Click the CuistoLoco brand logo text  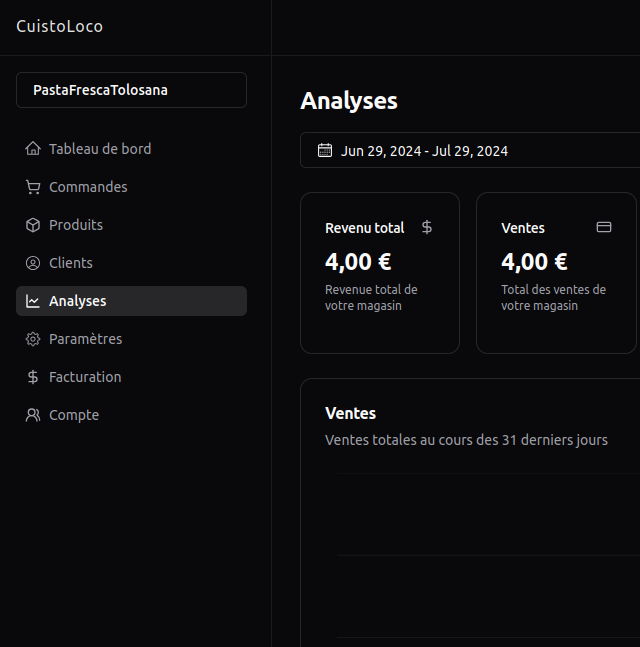pos(60,26)
